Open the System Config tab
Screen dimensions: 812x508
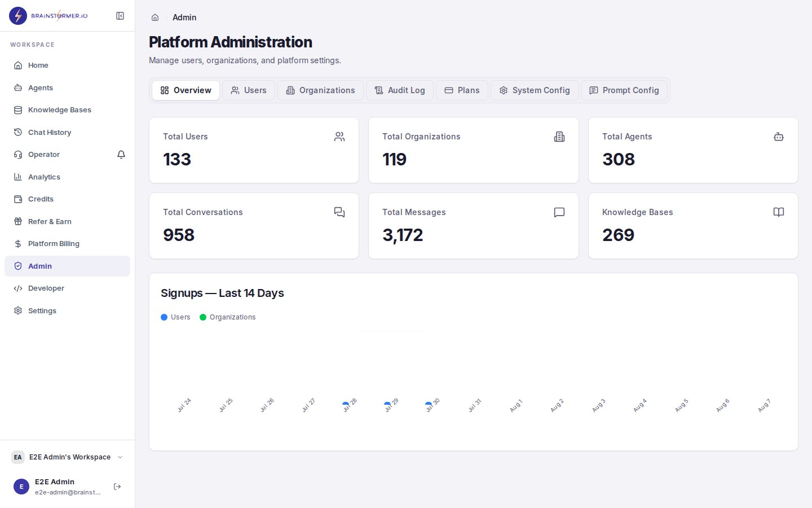coord(535,90)
